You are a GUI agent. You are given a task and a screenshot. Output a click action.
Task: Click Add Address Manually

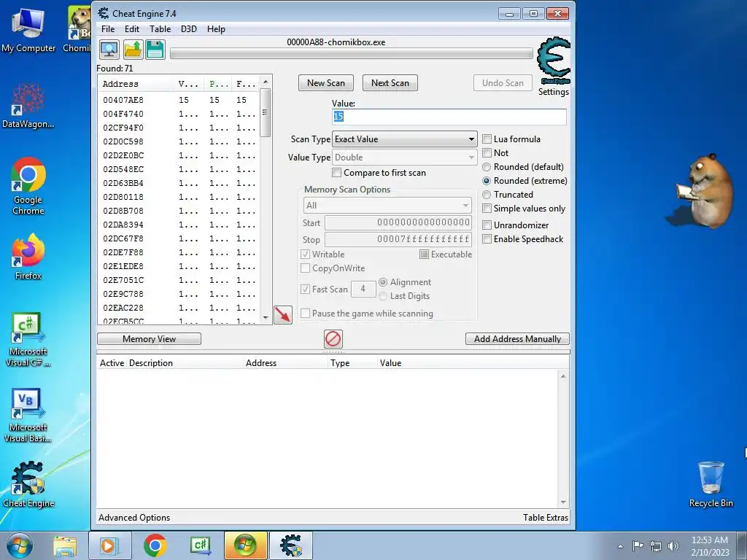(517, 339)
